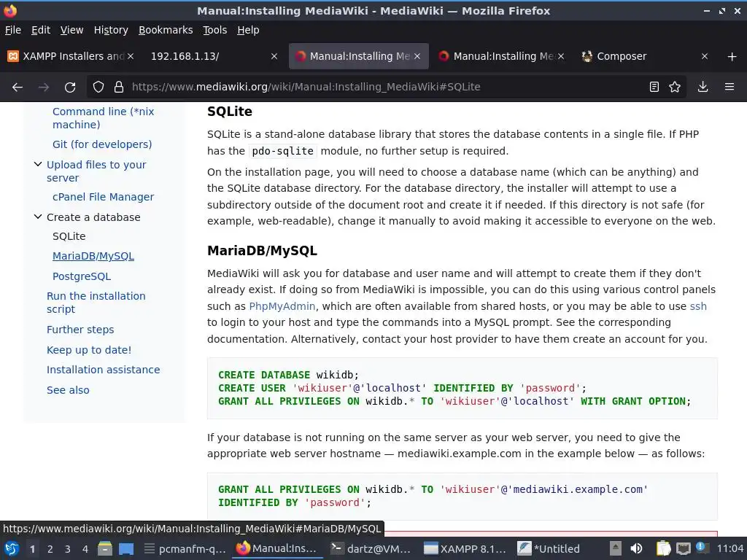Open the volume control tray icon

click(x=636, y=548)
